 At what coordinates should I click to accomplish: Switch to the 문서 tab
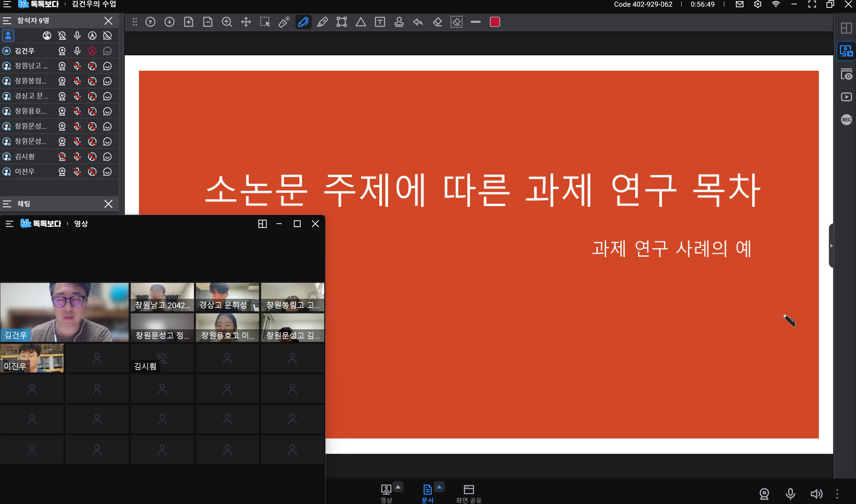[427, 493]
